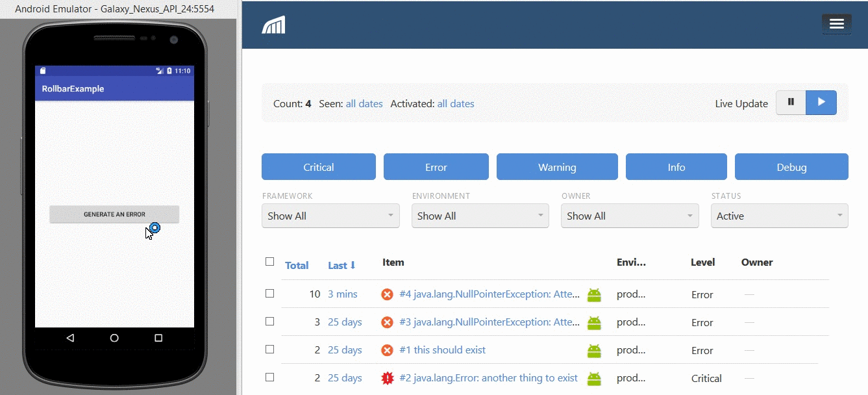The image size is (868, 395).
Task: Click 'Critical' level text in item #2 row
Action: [x=706, y=379]
